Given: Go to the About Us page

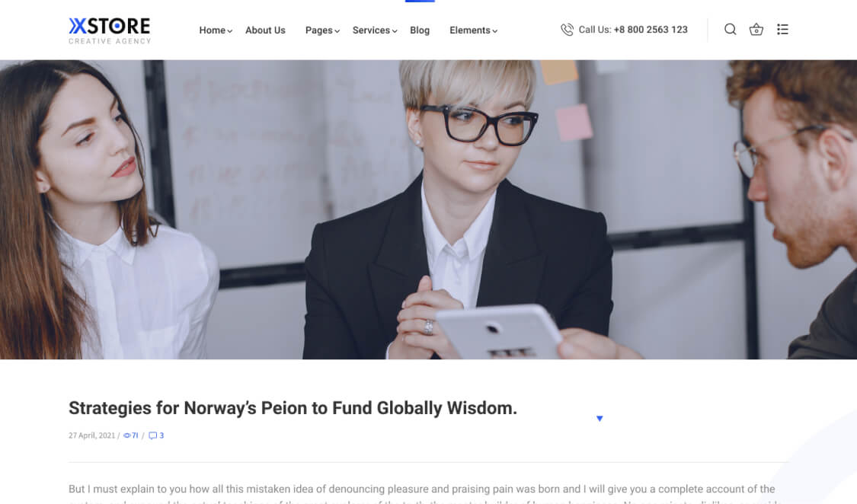Looking at the screenshot, I should tap(265, 30).
